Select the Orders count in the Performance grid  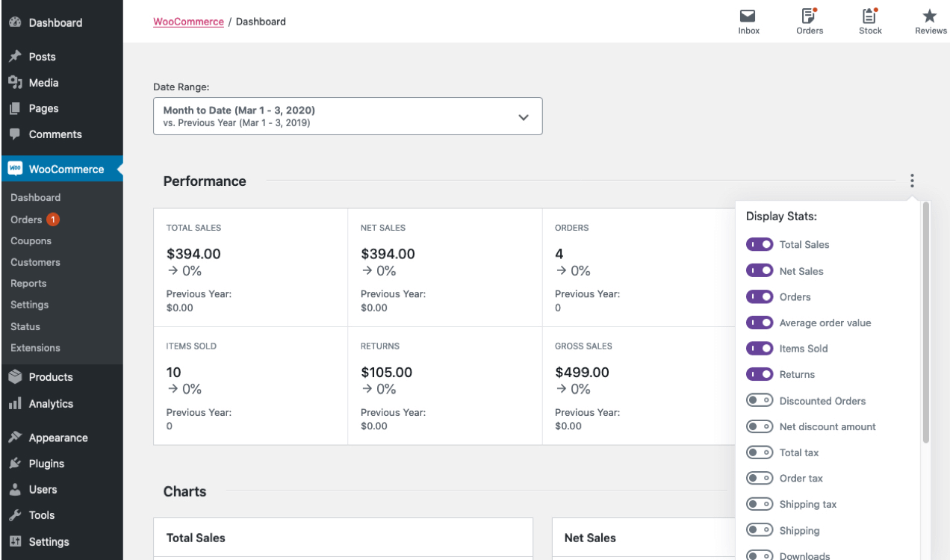coord(559,253)
